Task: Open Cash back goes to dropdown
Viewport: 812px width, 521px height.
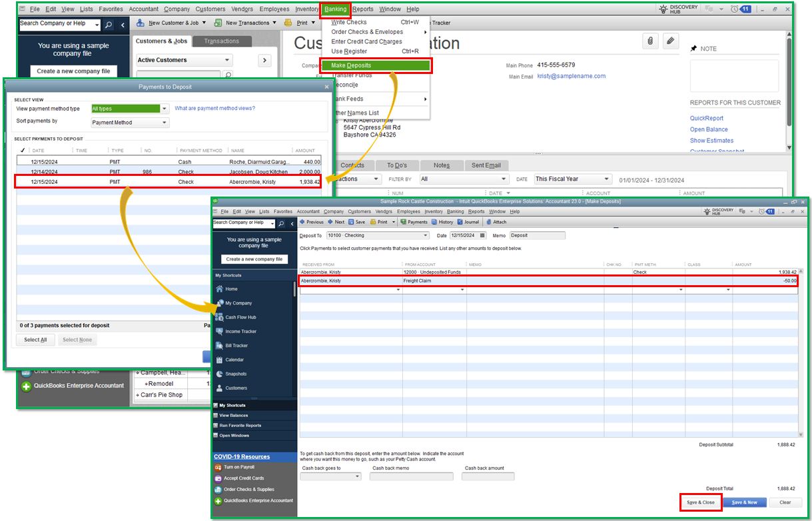Action: tap(358, 476)
